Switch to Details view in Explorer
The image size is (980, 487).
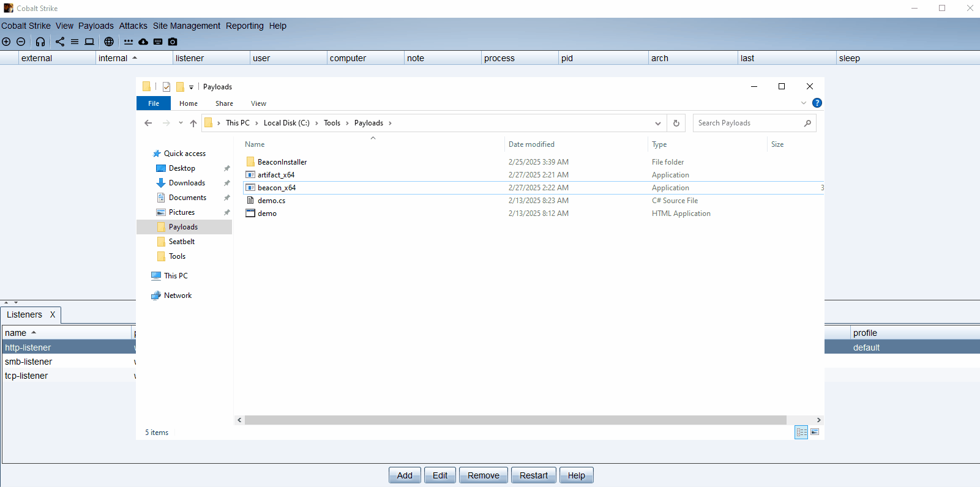point(801,432)
